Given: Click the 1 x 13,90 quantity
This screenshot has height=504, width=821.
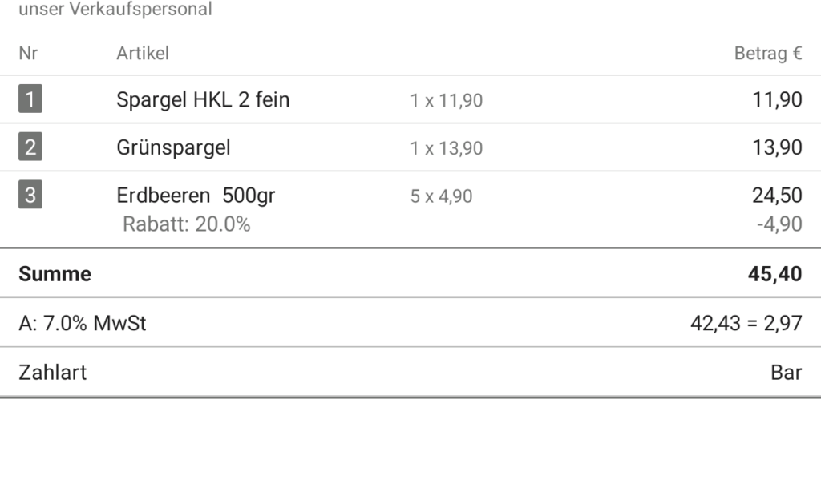Looking at the screenshot, I should coord(446,148).
